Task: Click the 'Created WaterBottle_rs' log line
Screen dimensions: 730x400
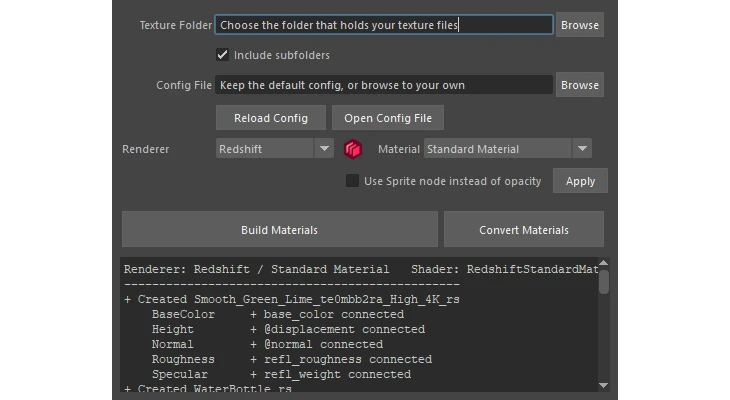Action: [x=208, y=388]
